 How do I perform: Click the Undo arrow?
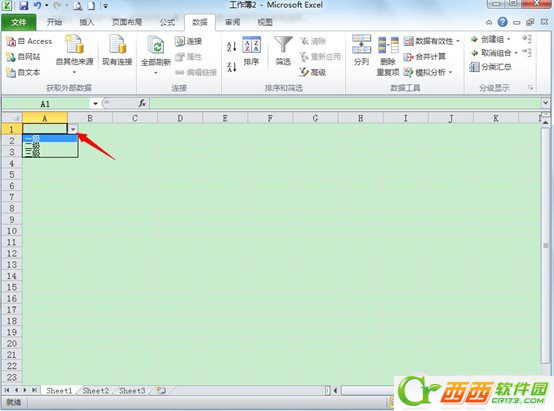(37, 5)
